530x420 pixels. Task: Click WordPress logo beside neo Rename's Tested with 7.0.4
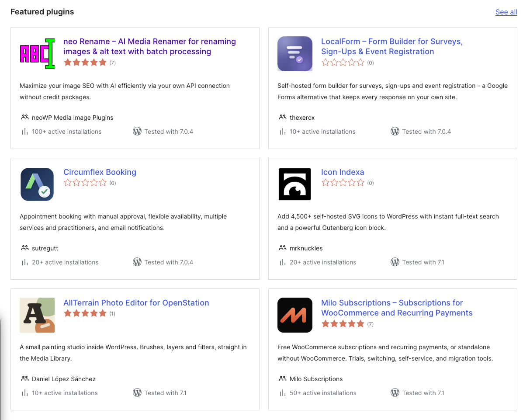point(137,132)
